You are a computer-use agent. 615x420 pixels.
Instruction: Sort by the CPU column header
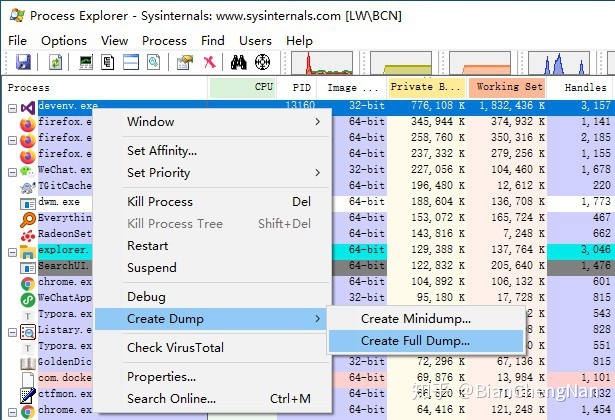click(x=242, y=87)
